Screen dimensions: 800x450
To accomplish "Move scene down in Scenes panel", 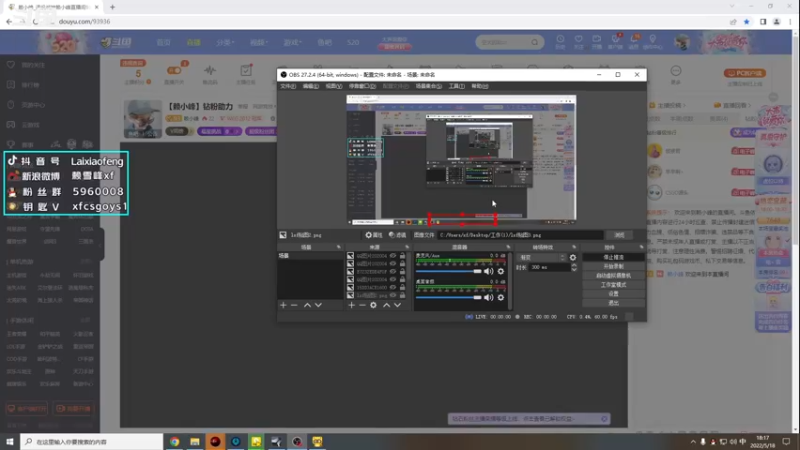I will pos(318,305).
